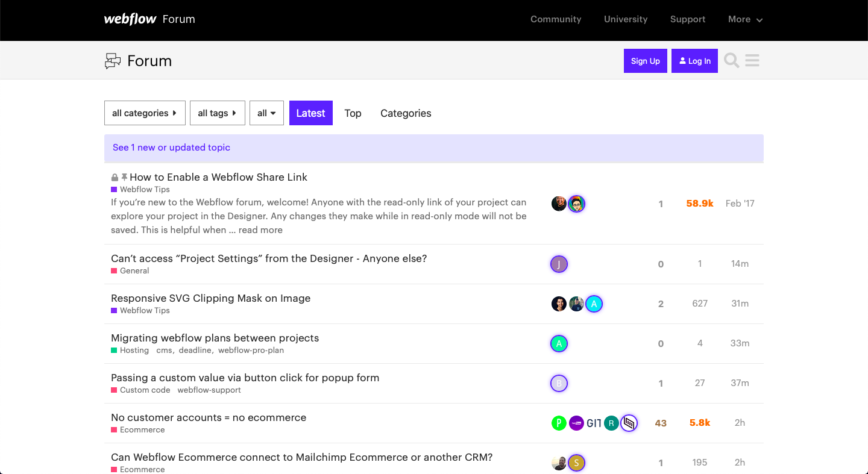Viewport: 868px width, 474px height.
Task: Expand the all categories dropdown
Action: tap(145, 113)
